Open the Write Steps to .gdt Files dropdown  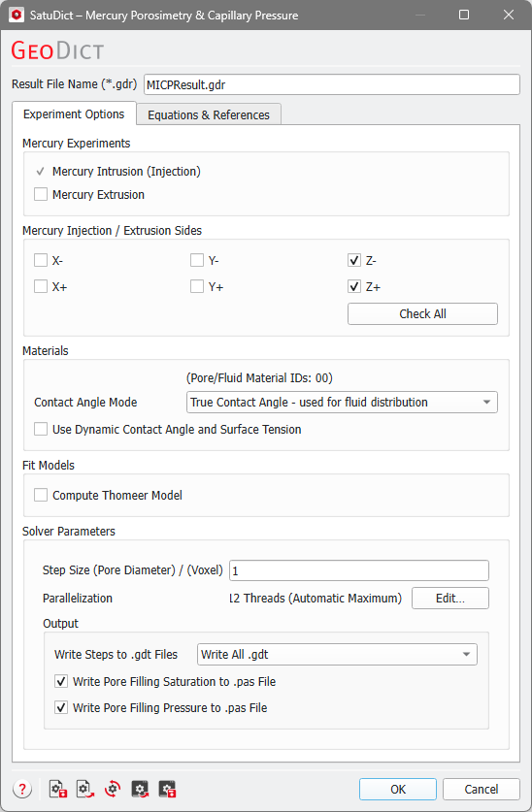point(337,655)
